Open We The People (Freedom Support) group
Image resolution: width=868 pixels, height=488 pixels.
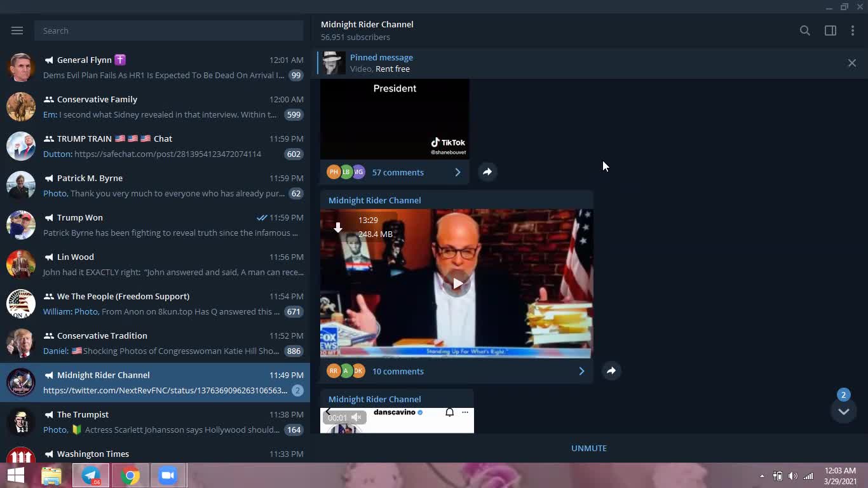click(155, 304)
